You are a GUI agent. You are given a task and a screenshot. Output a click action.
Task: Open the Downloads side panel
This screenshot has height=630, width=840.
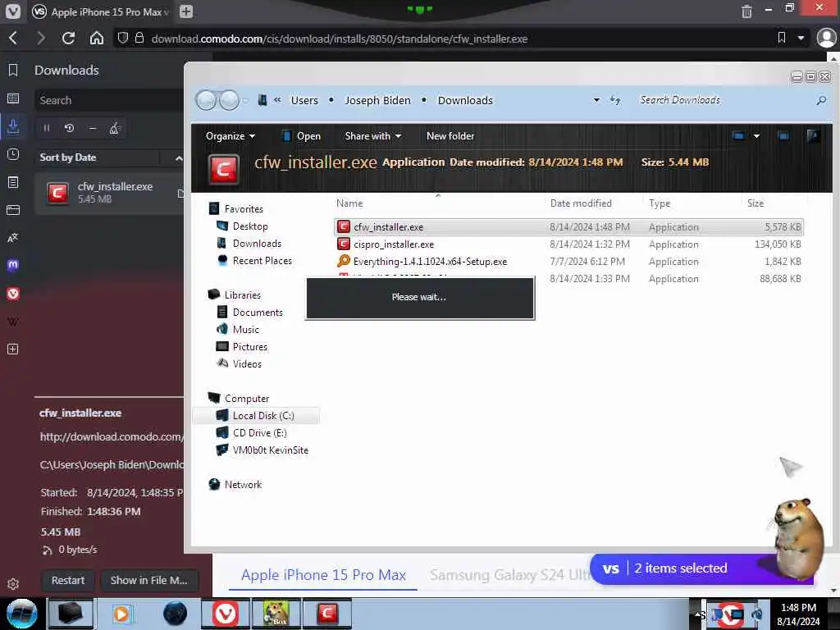pyautogui.click(x=13, y=126)
